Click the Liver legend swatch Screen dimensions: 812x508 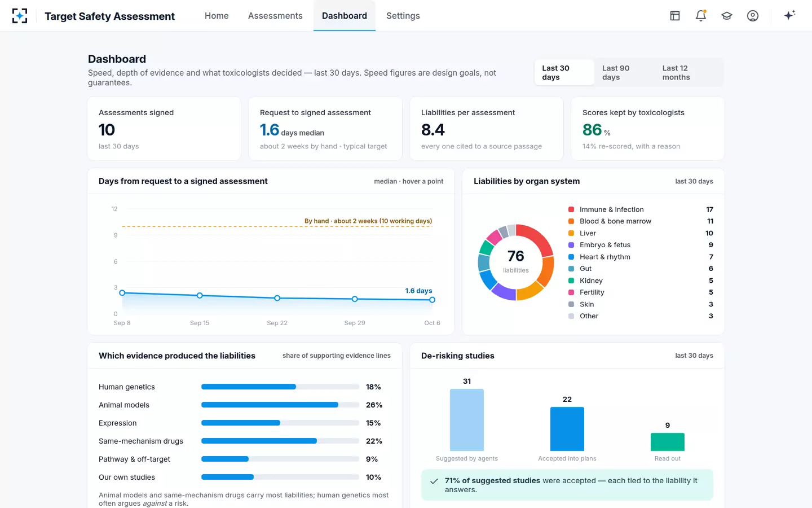[571, 233]
